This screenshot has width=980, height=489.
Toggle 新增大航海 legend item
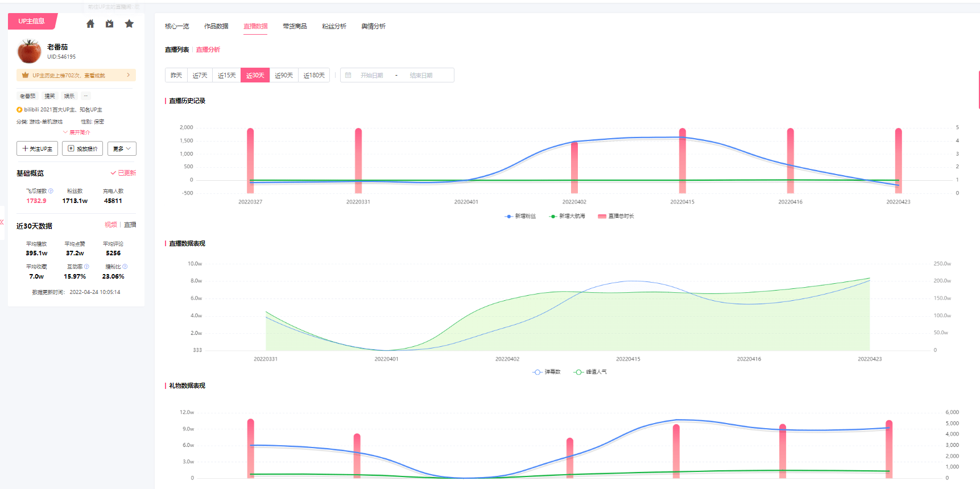point(567,216)
